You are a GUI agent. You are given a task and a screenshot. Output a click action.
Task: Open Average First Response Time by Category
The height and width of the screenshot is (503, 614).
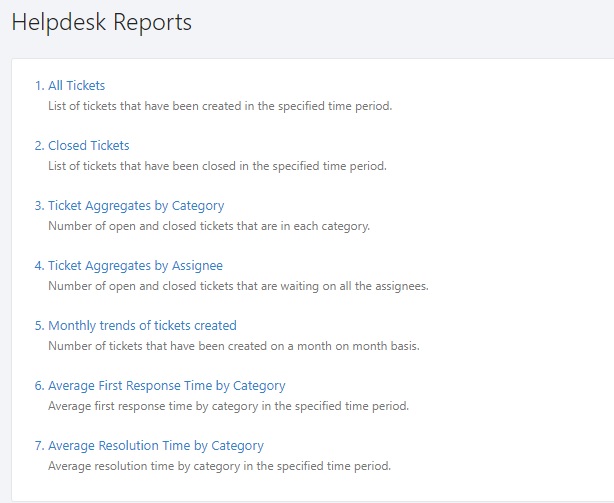click(160, 386)
